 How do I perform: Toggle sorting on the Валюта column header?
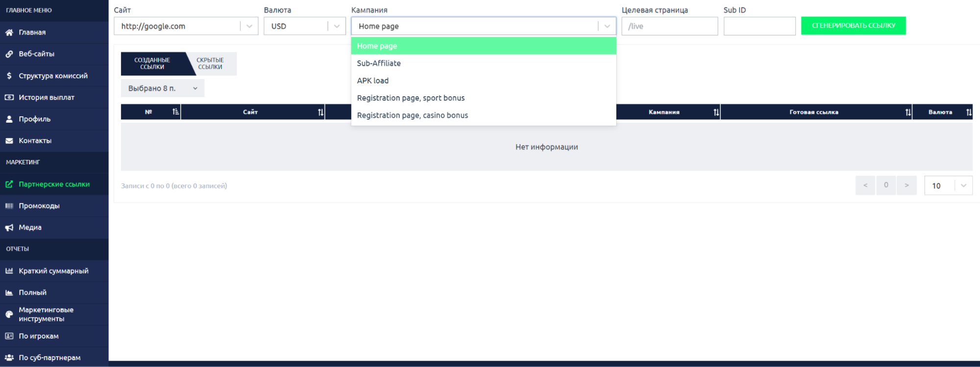pos(968,112)
